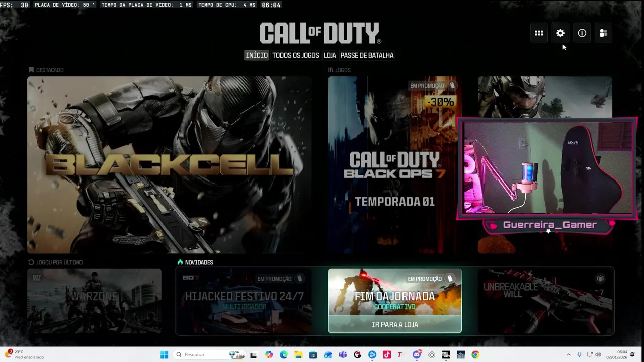Switch to the INÍCIO tab

coord(257,55)
